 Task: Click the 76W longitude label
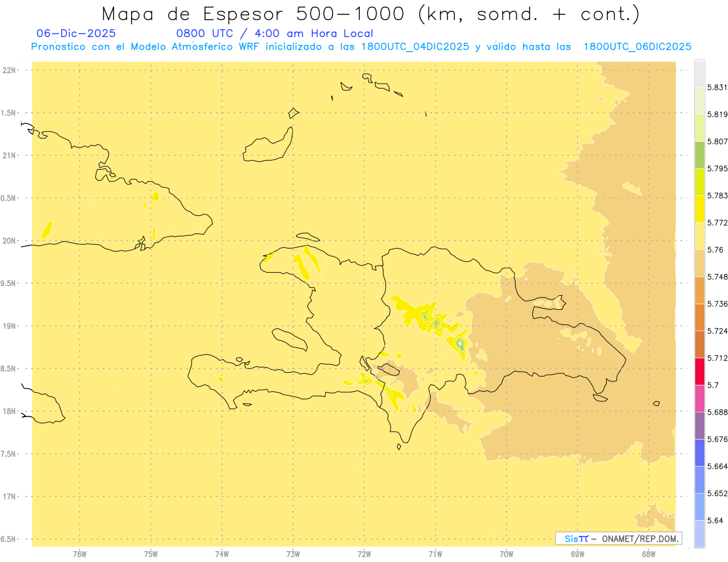[79, 554]
